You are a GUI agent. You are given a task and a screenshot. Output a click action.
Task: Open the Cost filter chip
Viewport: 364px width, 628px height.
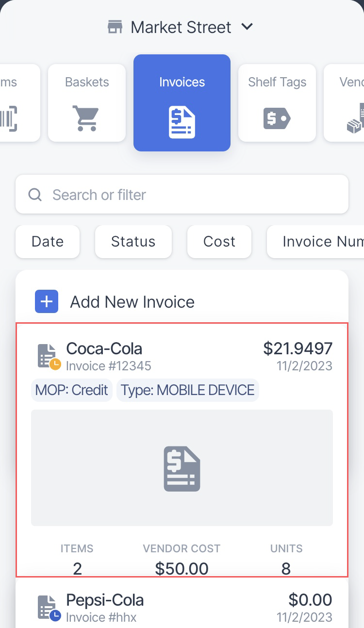coord(219,242)
